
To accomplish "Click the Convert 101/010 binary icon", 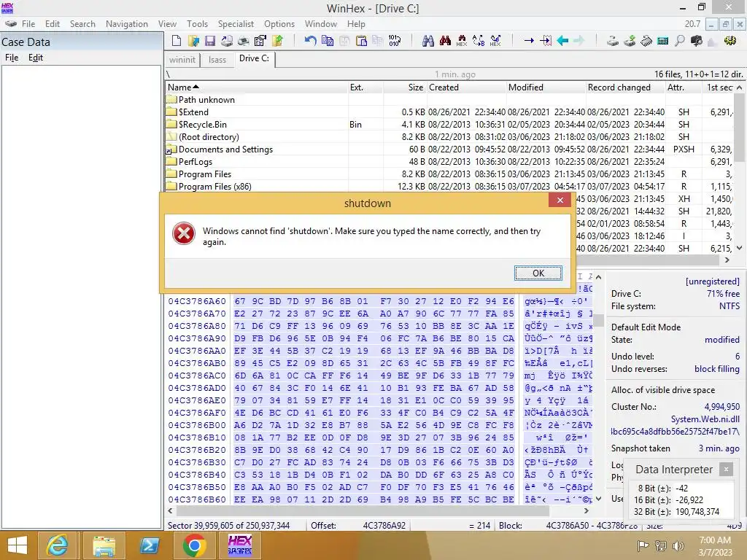I will [395, 41].
